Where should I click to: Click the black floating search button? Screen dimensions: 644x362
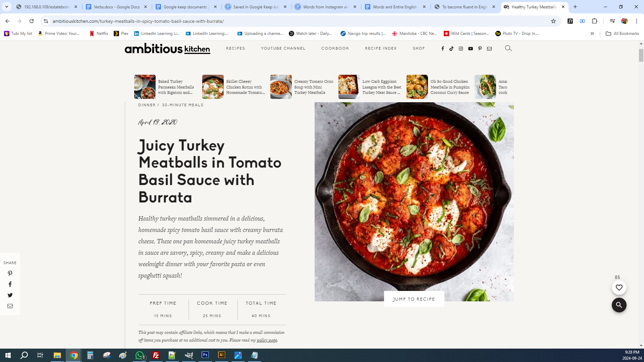tap(619, 305)
